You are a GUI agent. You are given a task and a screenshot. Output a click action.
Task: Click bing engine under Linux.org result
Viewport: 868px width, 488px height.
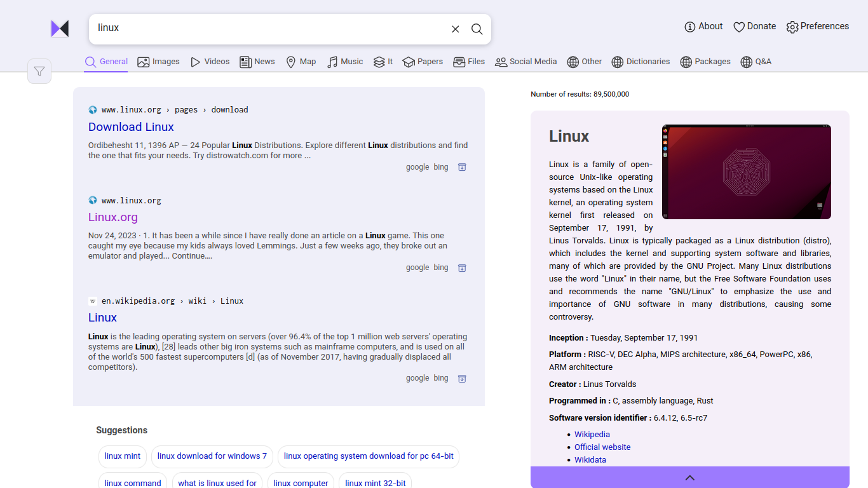(441, 268)
